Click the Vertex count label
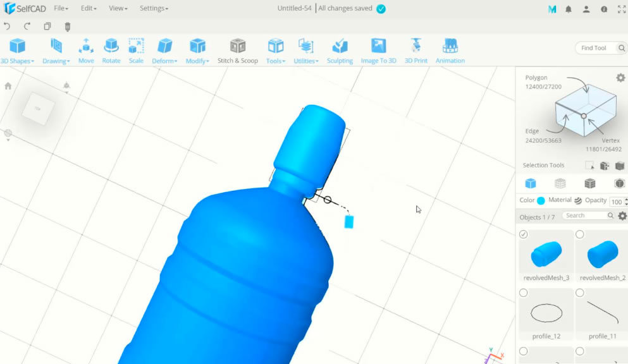 (603, 145)
